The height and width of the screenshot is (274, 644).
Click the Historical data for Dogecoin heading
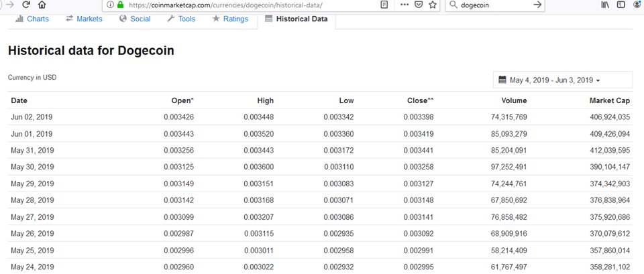(x=91, y=50)
